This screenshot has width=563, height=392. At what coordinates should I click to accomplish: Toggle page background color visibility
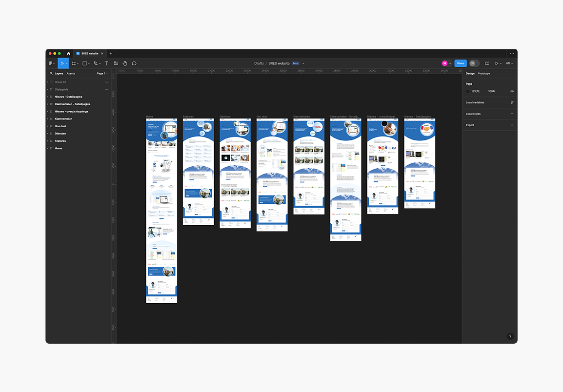click(512, 91)
